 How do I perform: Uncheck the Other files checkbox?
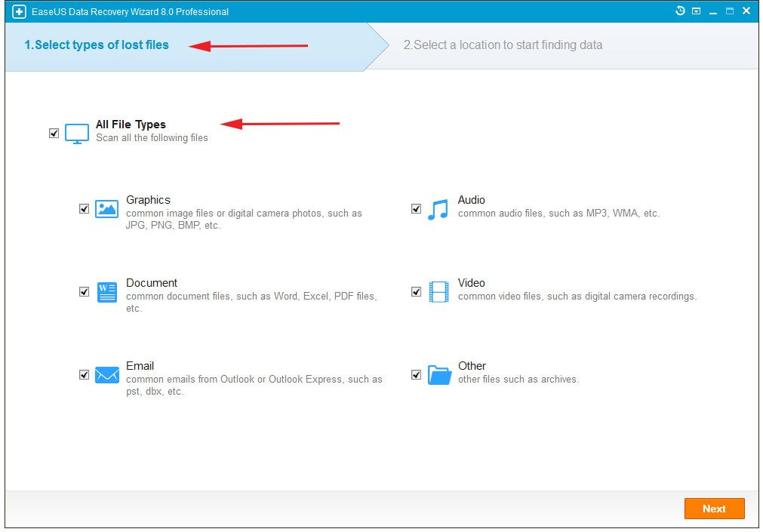[x=416, y=375]
